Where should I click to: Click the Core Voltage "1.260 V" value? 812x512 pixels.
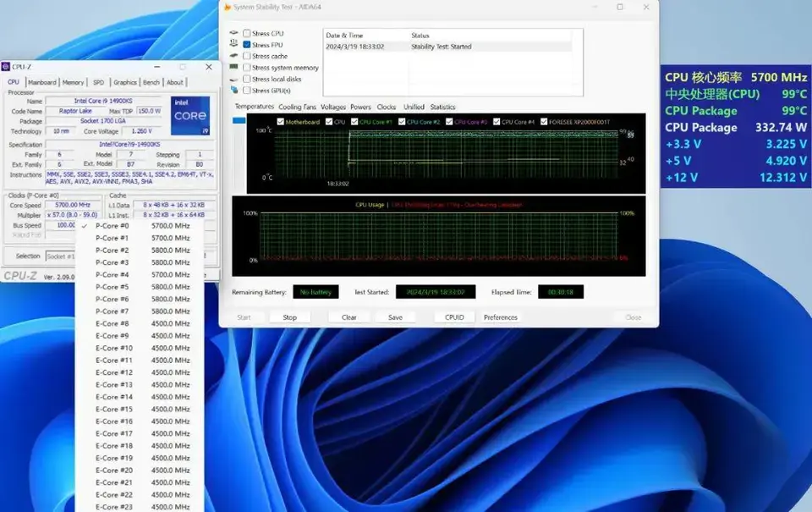pos(141,131)
